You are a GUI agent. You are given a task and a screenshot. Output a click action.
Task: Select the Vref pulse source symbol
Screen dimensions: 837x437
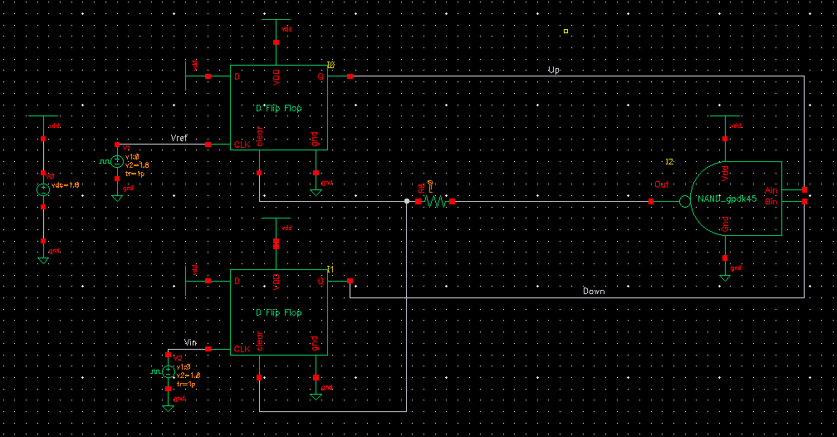click(117, 162)
